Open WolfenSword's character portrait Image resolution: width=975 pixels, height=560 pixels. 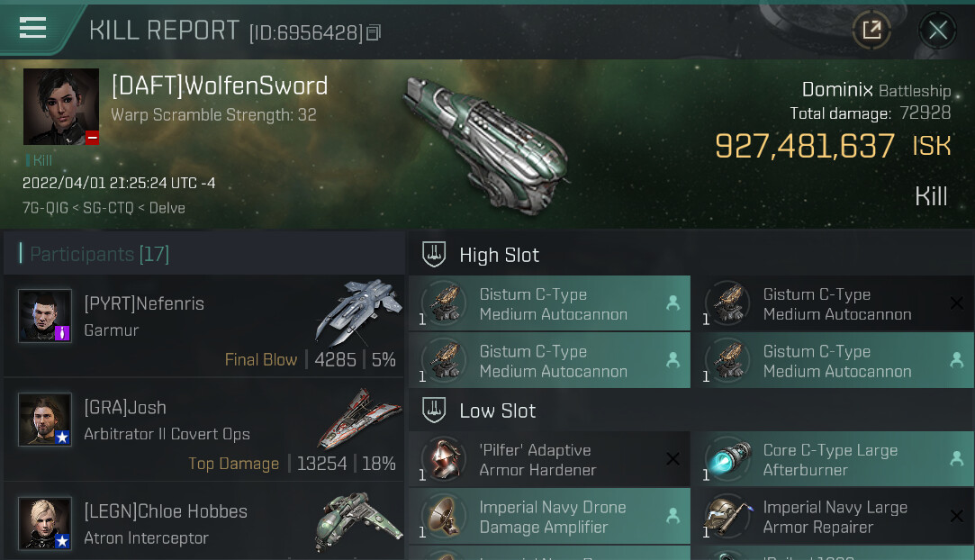tap(61, 106)
